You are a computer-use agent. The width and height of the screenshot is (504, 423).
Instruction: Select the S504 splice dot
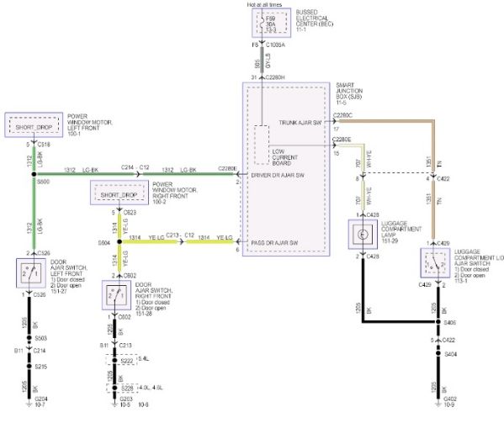(x=119, y=241)
